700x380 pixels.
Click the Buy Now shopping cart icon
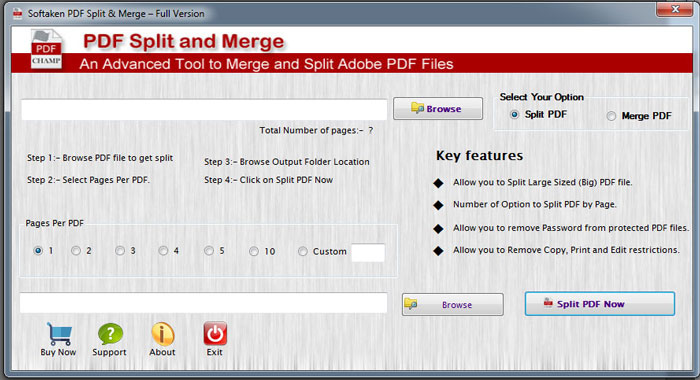coord(59,334)
